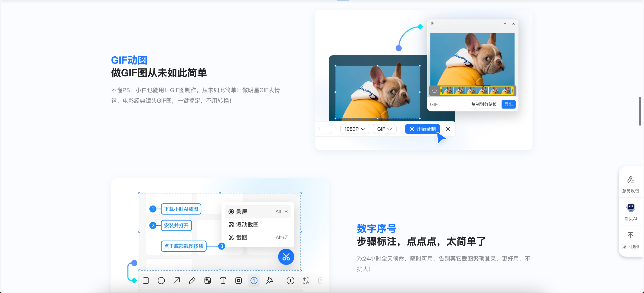This screenshot has height=293, width=644.
Task: Click the feedback pencil icon
Action: [630, 180]
